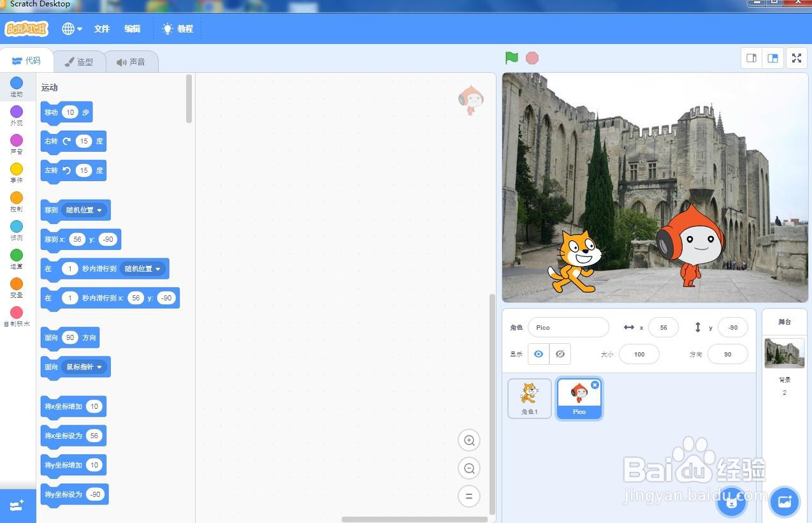Show the sprite with the eye icon
Viewport: 812px width, 523px height.
click(x=539, y=354)
